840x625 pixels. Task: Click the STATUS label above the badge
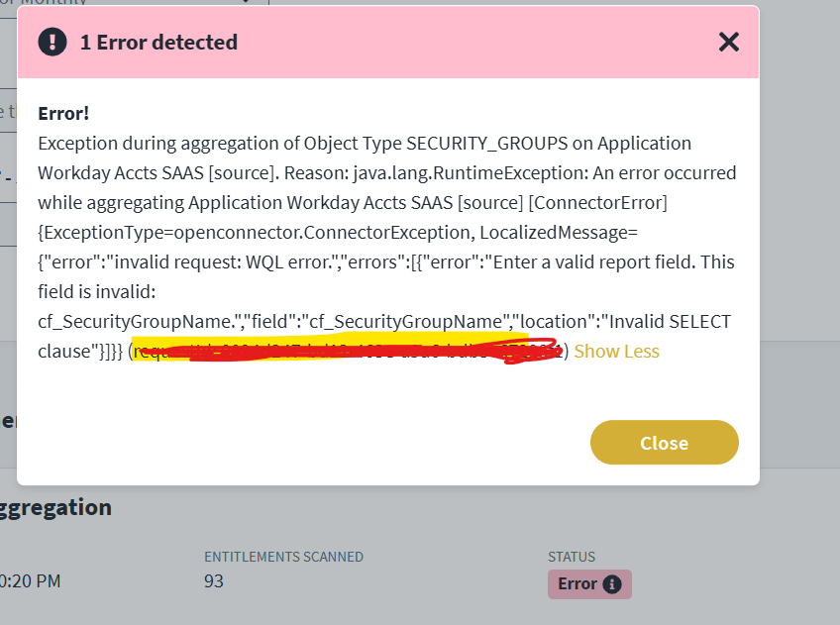(572, 557)
